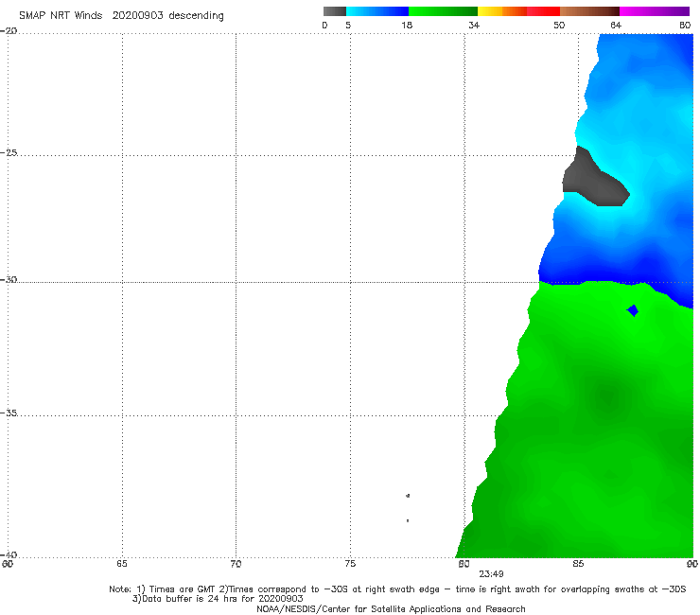Click the yellow segment of the color bar
This screenshot has width=700, height=615.
(x=490, y=11)
